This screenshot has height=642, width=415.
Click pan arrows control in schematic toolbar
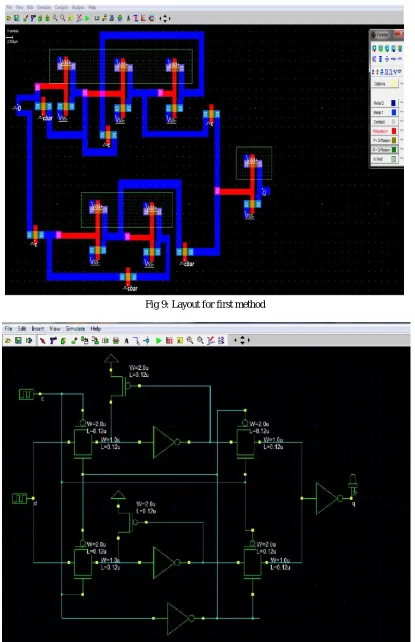[x=242, y=340]
